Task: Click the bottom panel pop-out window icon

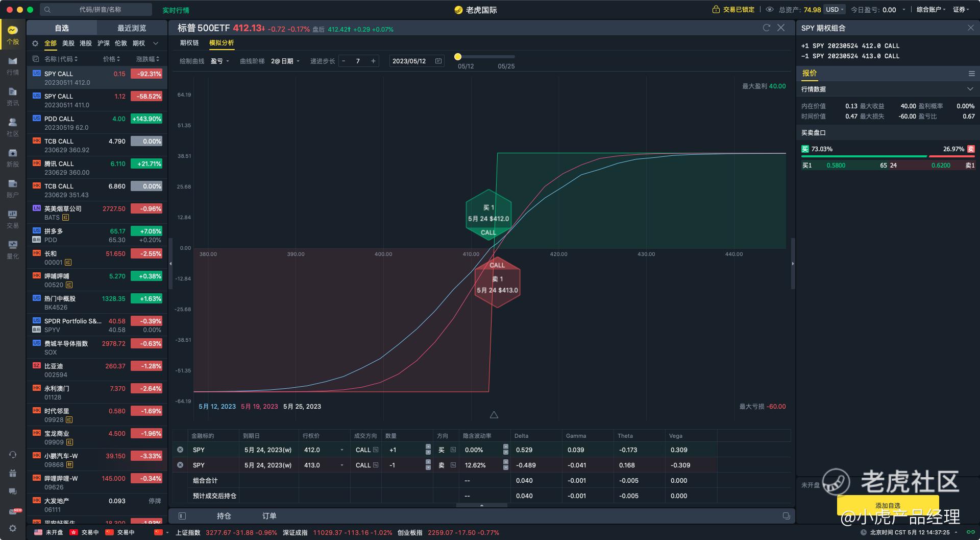Action: [x=786, y=516]
